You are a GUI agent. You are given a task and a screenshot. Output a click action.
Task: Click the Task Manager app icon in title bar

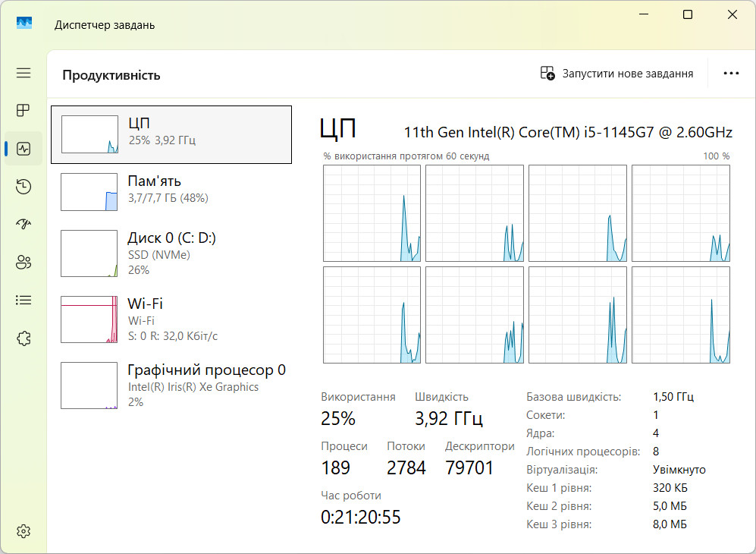pyautogui.click(x=24, y=24)
